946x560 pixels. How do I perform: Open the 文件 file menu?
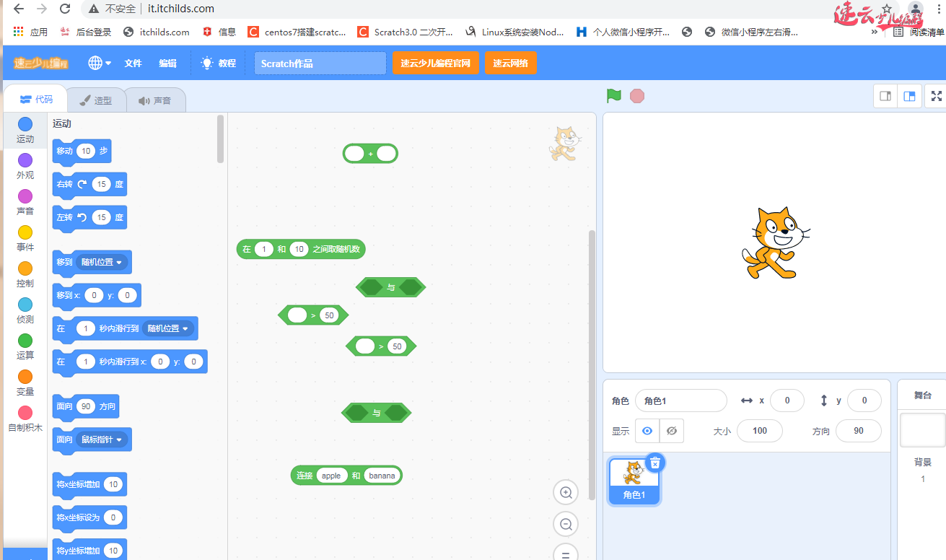tap(133, 63)
